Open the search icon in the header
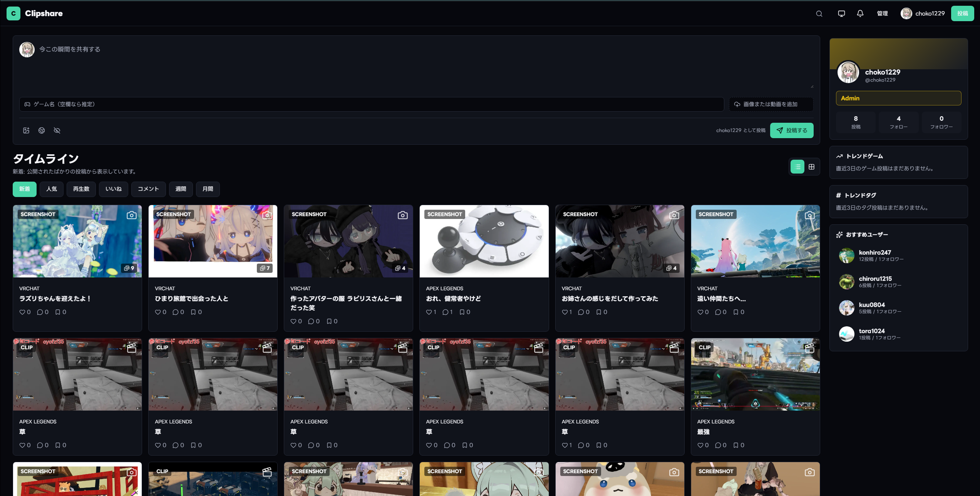The width and height of the screenshot is (980, 496). click(819, 14)
